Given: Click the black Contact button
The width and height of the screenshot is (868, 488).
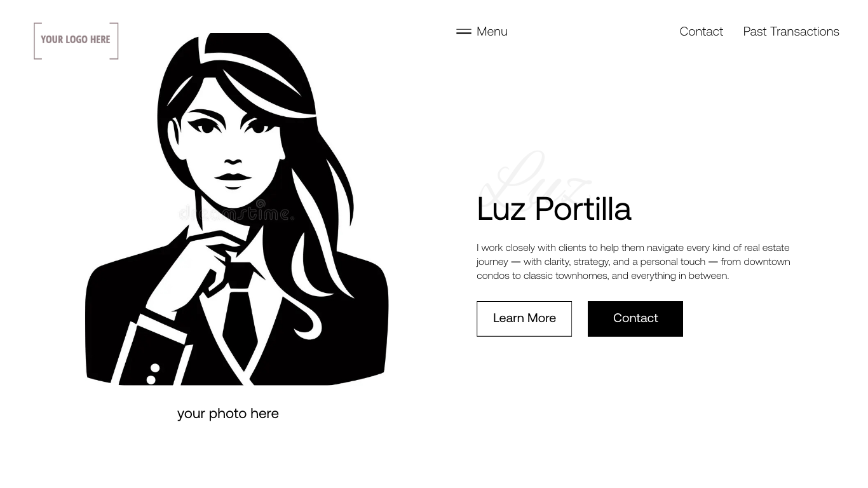Looking at the screenshot, I should (x=635, y=318).
